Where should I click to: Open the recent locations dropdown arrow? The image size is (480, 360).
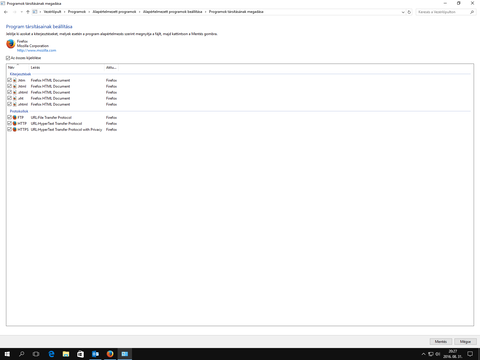click(21, 12)
